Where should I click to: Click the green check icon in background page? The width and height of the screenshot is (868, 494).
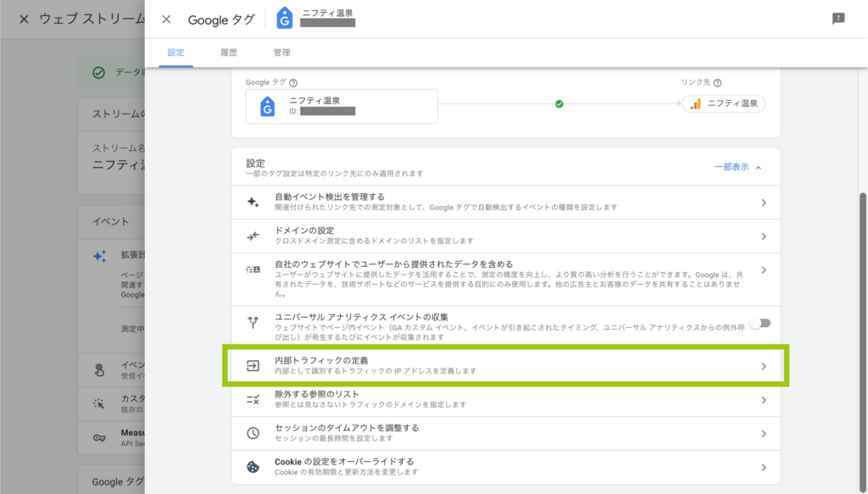pyautogui.click(x=98, y=73)
